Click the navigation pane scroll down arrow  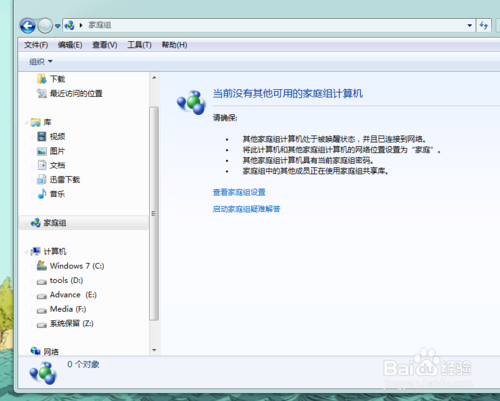(154, 350)
